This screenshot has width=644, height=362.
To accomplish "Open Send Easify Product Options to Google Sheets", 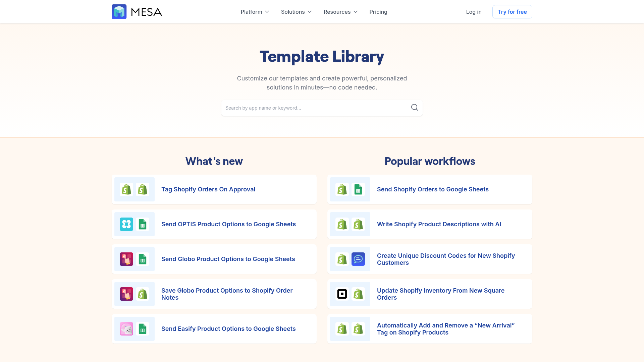I will pyautogui.click(x=214, y=329).
